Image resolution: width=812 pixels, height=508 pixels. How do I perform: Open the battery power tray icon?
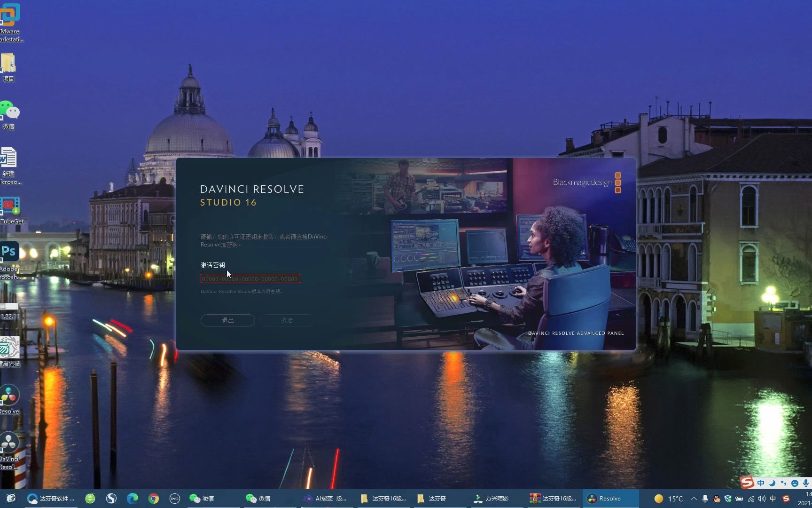(x=739, y=499)
